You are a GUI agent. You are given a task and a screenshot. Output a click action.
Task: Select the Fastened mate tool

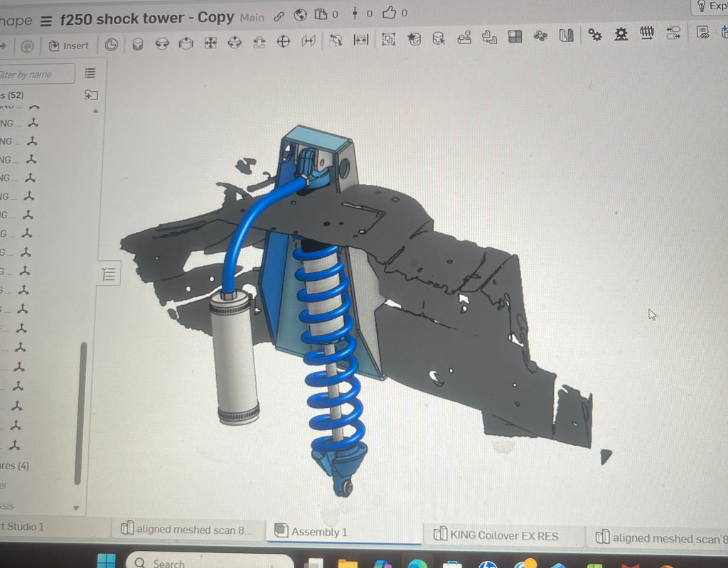coord(138,44)
